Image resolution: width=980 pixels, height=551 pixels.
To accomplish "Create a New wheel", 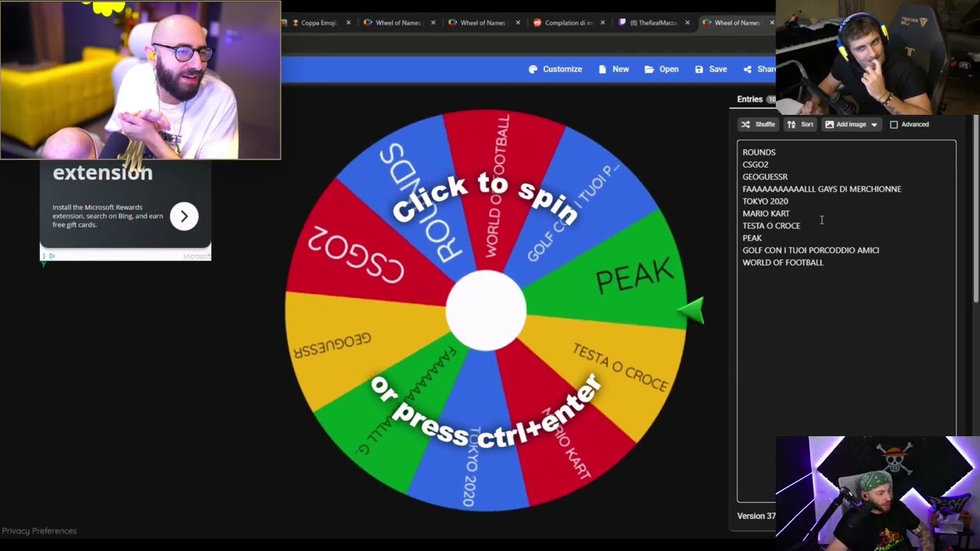I will tap(613, 69).
